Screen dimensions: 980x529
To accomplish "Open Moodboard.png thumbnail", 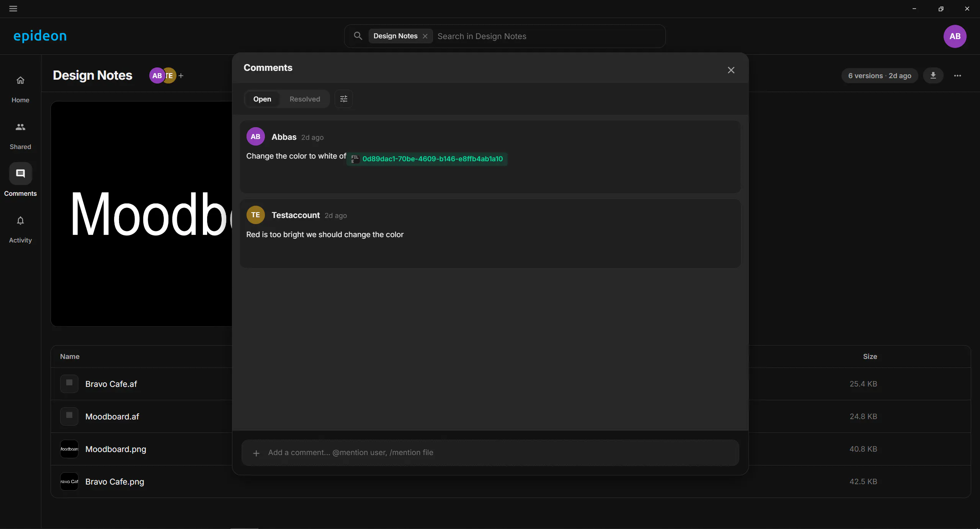I will click(x=69, y=449).
